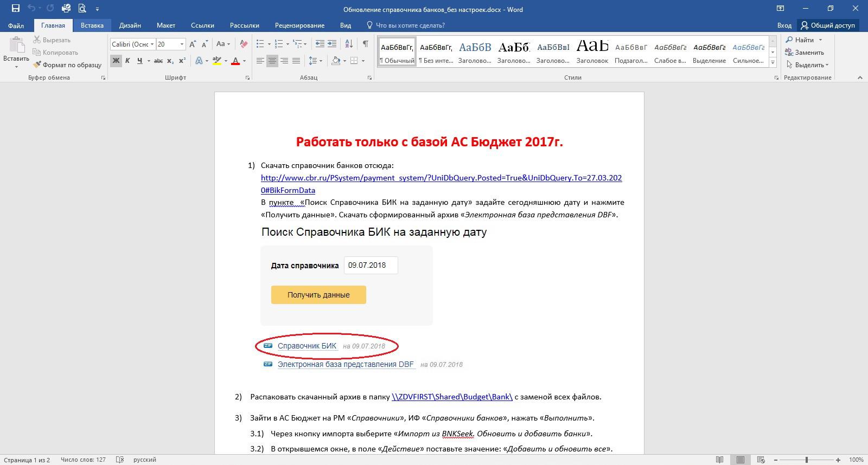The width and height of the screenshot is (868, 465).
Task: Decrease paragraph indent
Action: pyautogui.click(x=320, y=44)
